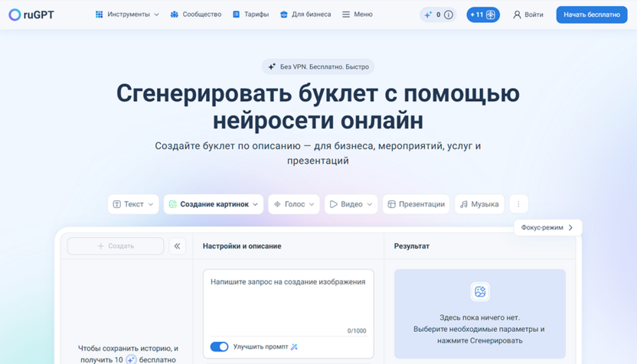The height and width of the screenshot is (364, 637).
Task: Open the Инструменты dropdown menu
Action: click(x=127, y=15)
